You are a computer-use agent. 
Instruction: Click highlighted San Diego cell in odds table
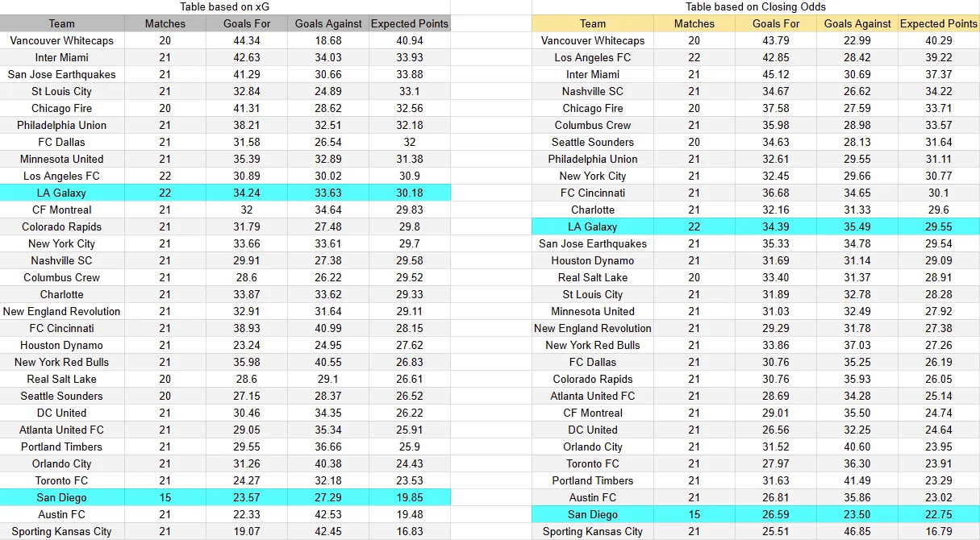(x=593, y=514)
